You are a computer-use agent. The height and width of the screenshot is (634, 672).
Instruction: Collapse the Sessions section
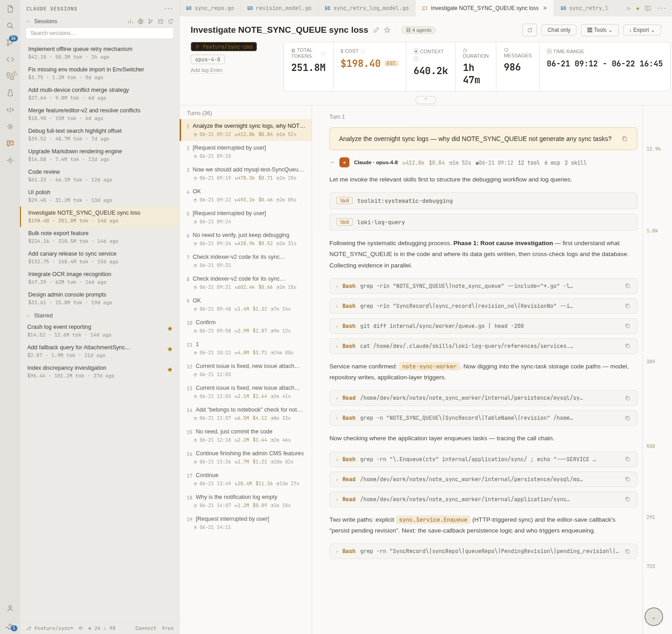pos(28,21)
